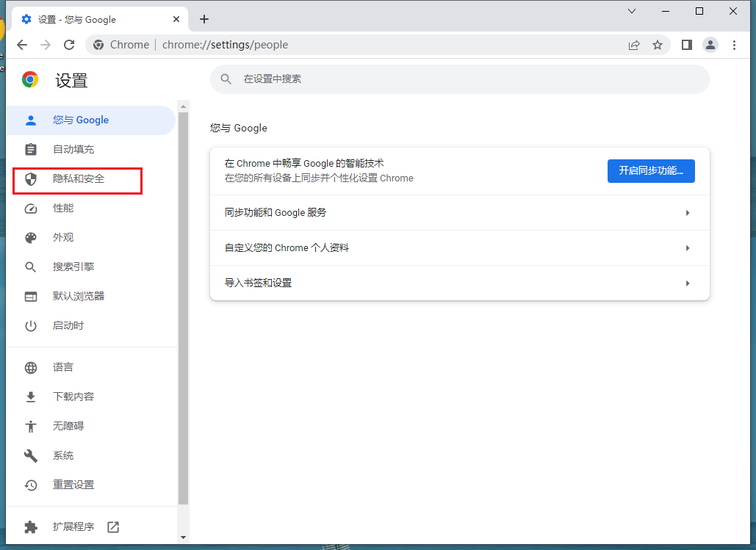Close the 设置 - 您与 Google tab
The height and width of the screenshot is (550, 756).
click(x=176, y=19)
